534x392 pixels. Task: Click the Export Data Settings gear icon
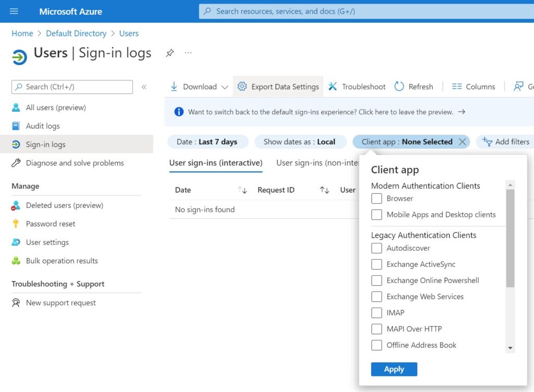point(242,87)
